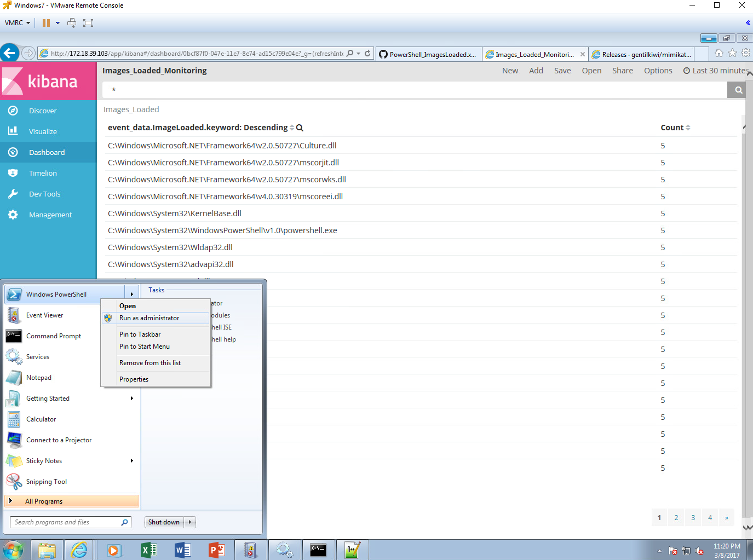The image size is (753, 560).
Task: Click the Internet Explorer address bar
Action: coord(197,54)
